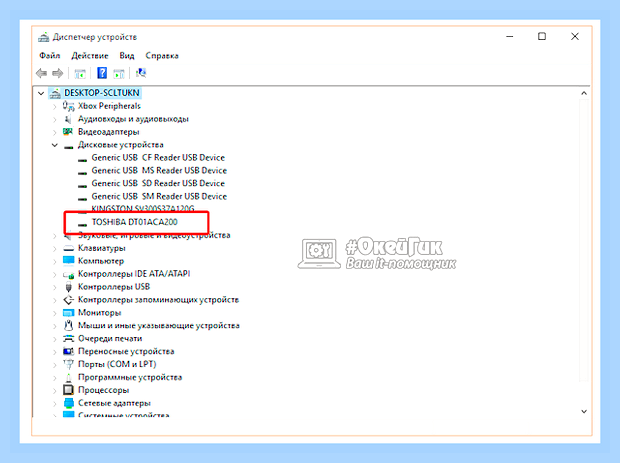Click the Контроллеры запоминающих устройств icon
Image resolution: width=620 pixels, height=463 pixels.
(68, 300)
